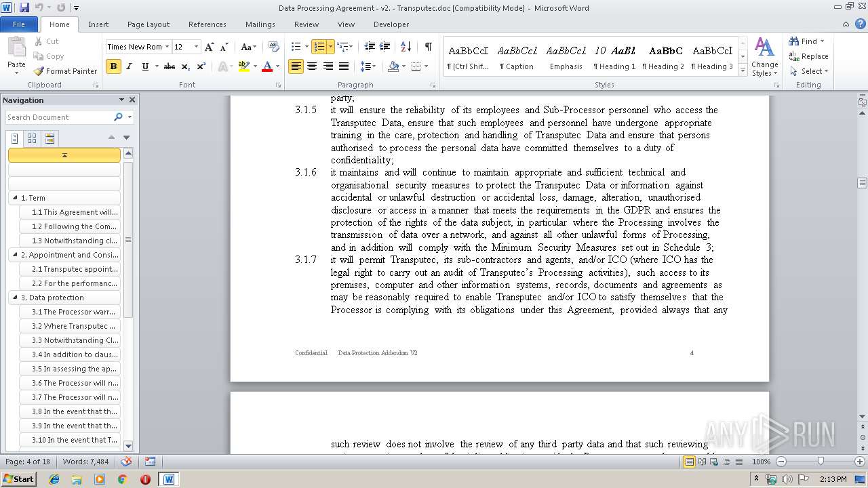Click the zoom in plus button

(x=859, y=462)
